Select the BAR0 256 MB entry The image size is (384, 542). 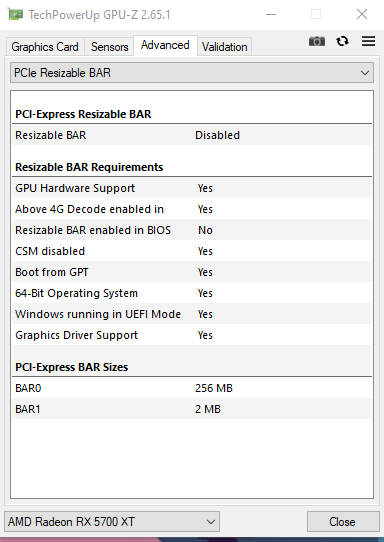[192, 388]
